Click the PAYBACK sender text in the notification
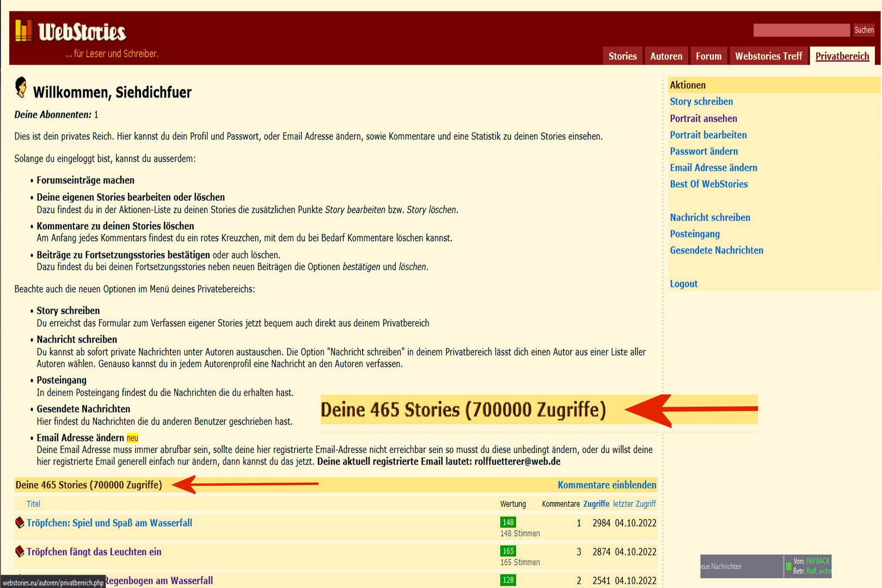882x588 pixels. tap(818, 561)
